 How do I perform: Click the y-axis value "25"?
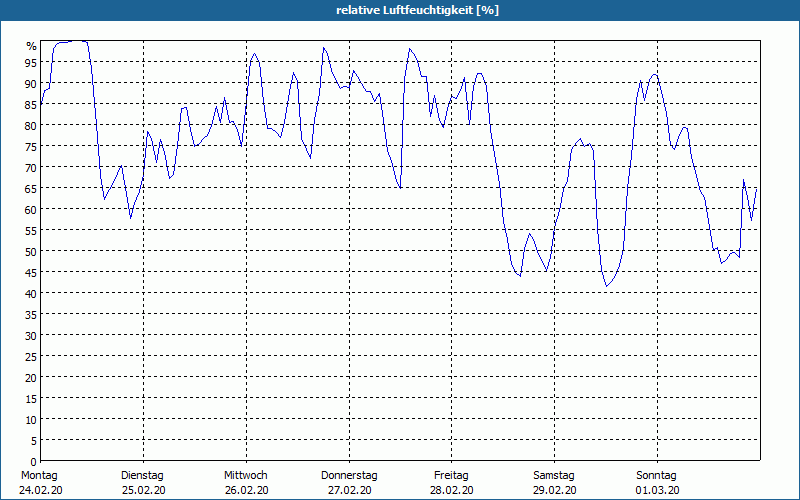31,357
